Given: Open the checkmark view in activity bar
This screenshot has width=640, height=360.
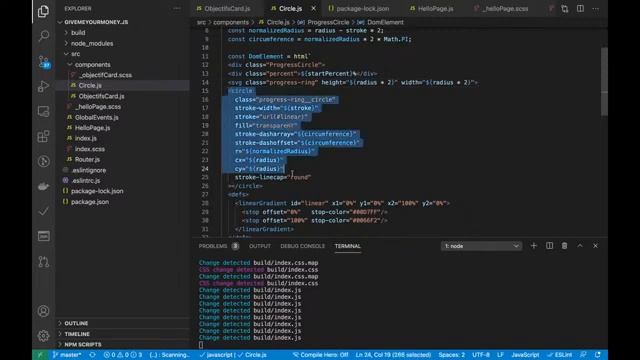Looking at the screenshot, I should [43, 211].
